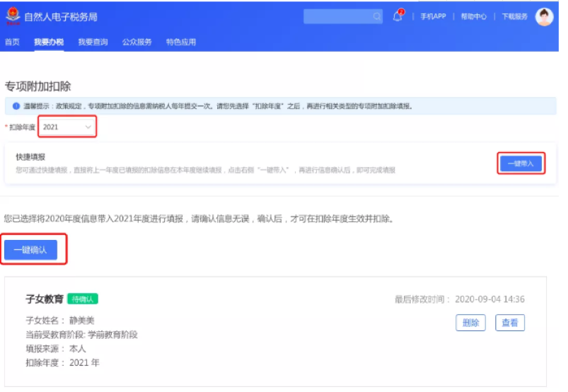Viewport: 568px width, 392px height.
Task: Go to 首页 tab
Action: tap(12, 42)
